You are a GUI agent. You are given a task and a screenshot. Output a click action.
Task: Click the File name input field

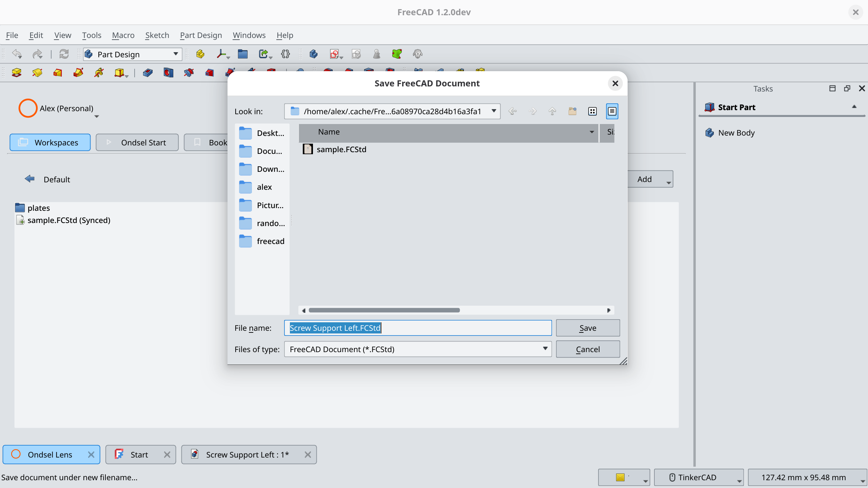pos(417,328)
